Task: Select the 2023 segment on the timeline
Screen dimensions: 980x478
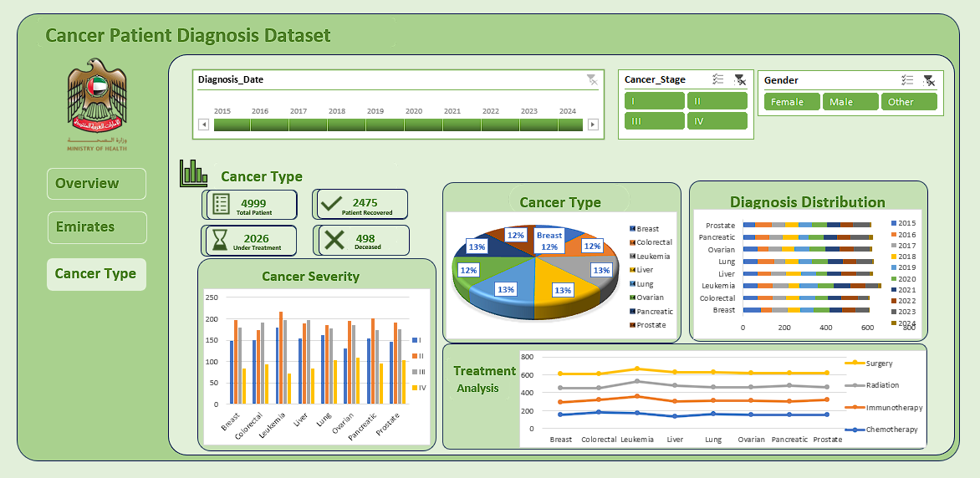Action: [538, 125]
